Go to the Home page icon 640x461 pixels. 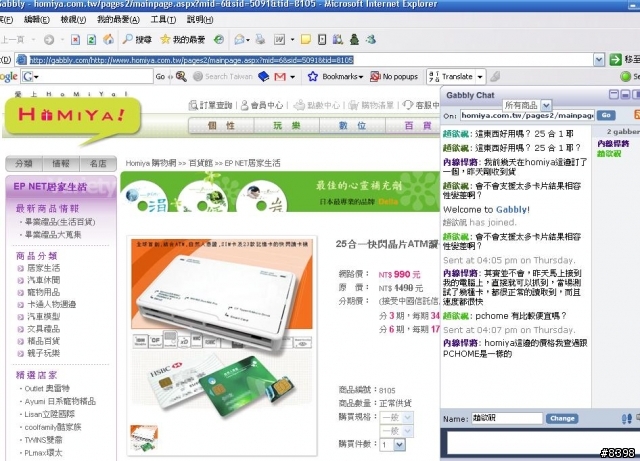click(108, 39)
